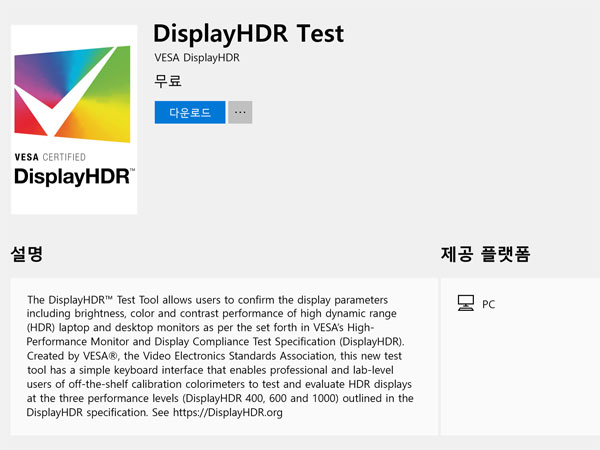The height and width of the screenshot is (450, 600).
Task: Click the publisher name 'VESA DisplayHDR'
Action: coord(197,58)
